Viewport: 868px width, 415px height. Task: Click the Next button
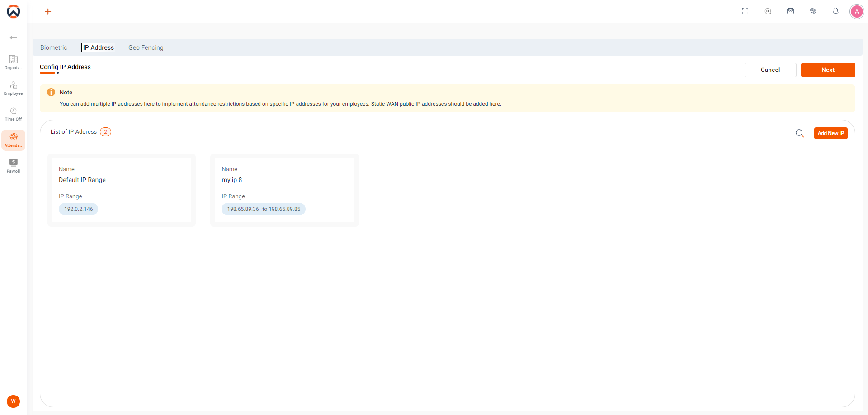(x=828, y=70)
